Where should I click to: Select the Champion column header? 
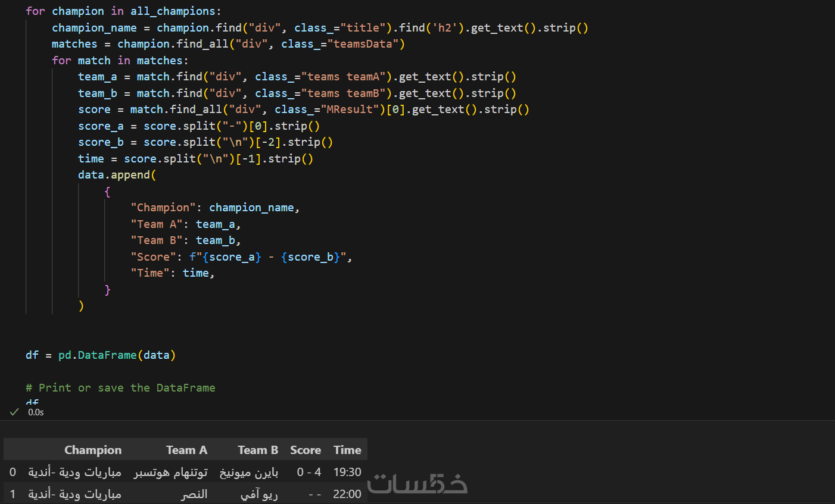(x=92, y=450)
